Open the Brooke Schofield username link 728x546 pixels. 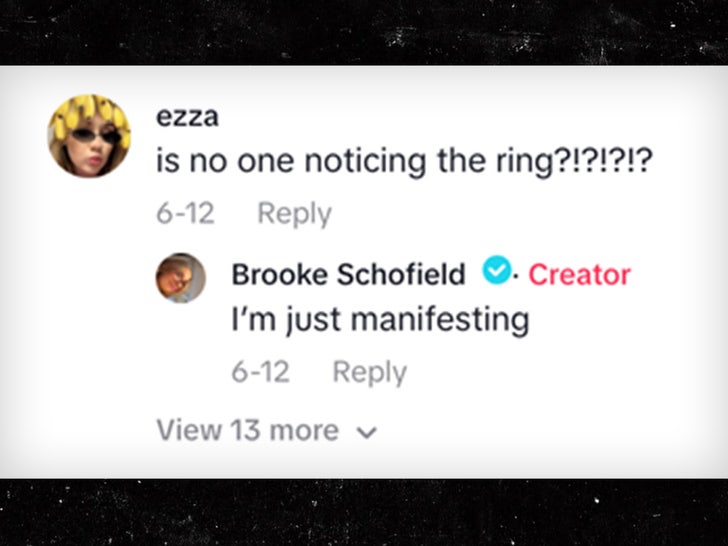tap(348, 274)
